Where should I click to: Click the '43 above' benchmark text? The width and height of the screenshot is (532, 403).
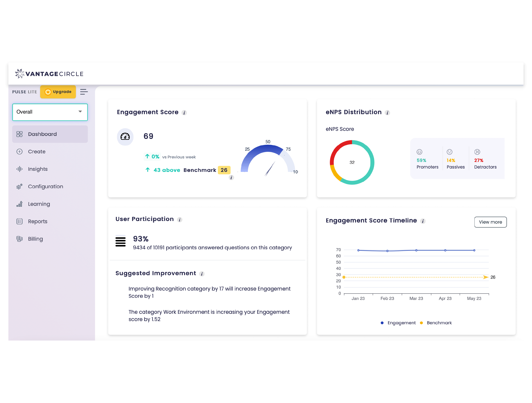click(167, 170)
